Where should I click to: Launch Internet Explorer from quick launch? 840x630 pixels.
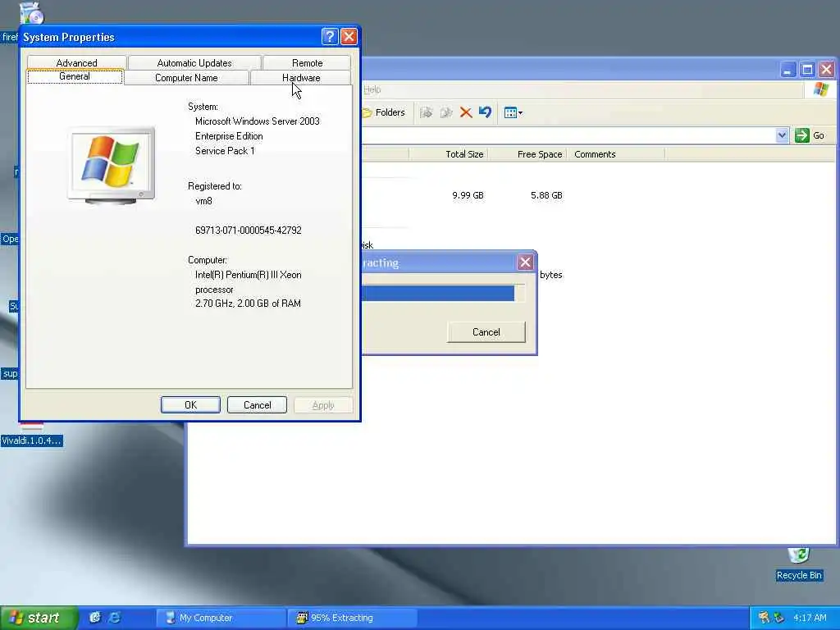coord(114,618)
